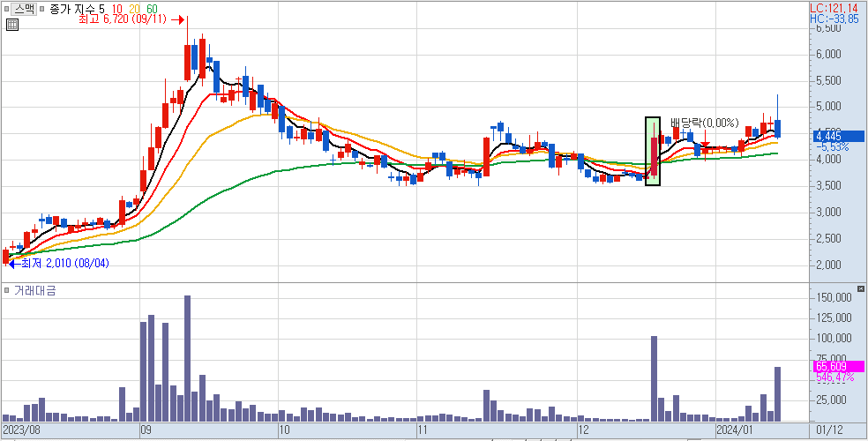Click the 125,000 volume axis label

(x=833, y=318)
